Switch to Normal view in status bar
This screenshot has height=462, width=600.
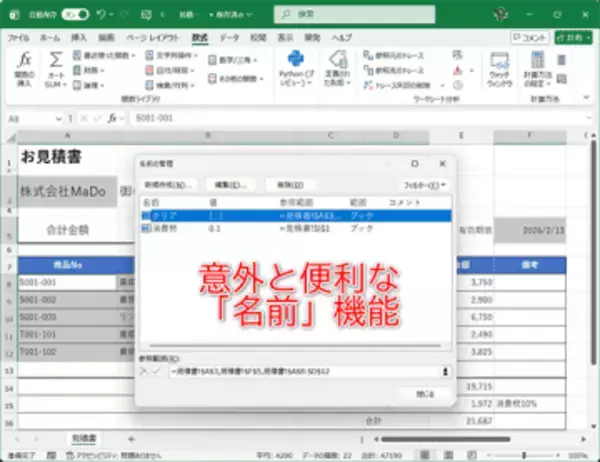(424, 455)
